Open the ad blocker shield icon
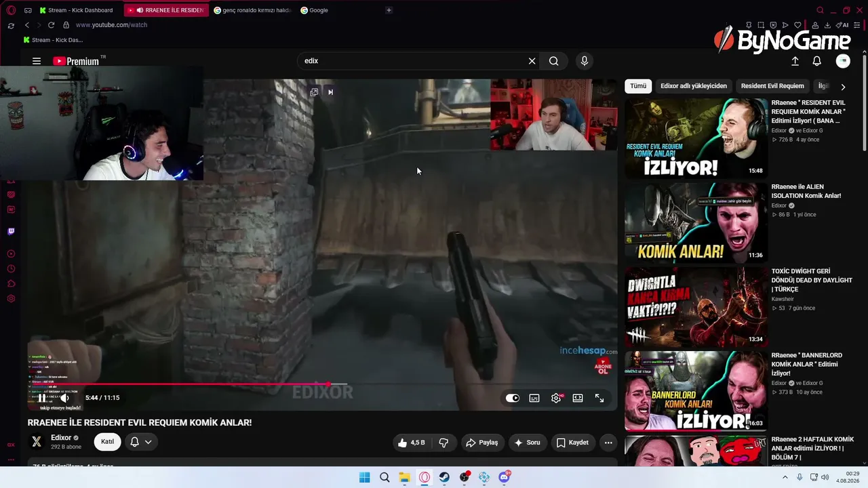Image resolution: width=868 pixels, height=488 pixels. click(773, 25)
